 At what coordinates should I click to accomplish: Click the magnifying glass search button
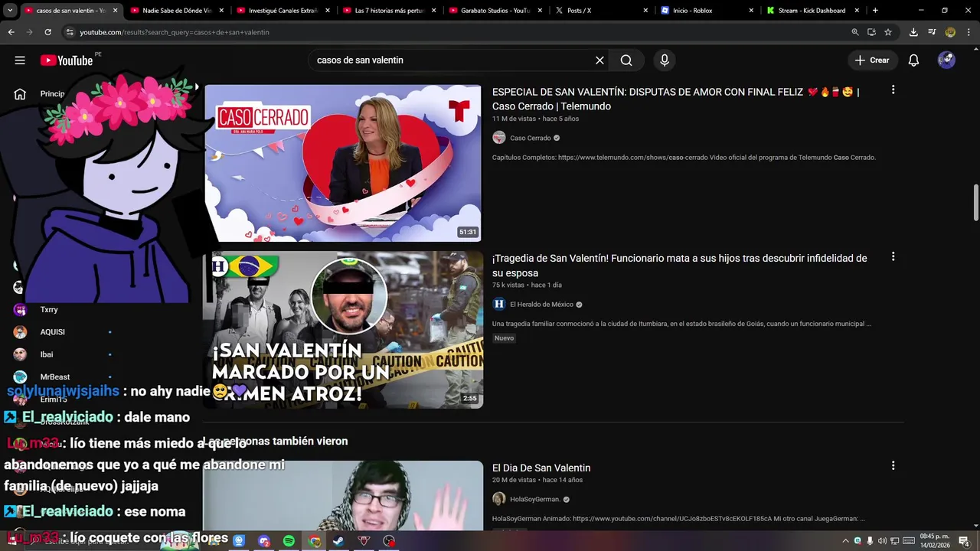[626, 60]
